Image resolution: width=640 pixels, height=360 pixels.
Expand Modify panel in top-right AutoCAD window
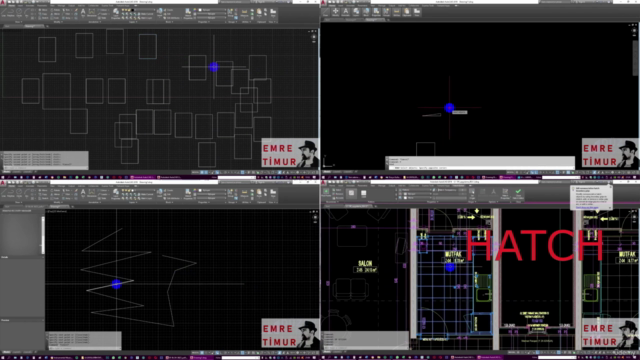pos(336,12)
